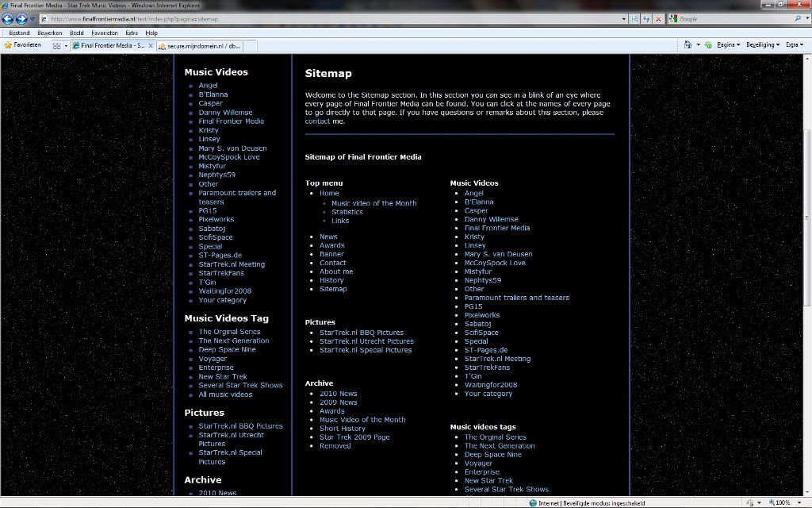Open the Sitemap link in Top menu
Image resolution: width=812 pixels, height=508 pixels.
pyautogui.click(x=333, y=289)
